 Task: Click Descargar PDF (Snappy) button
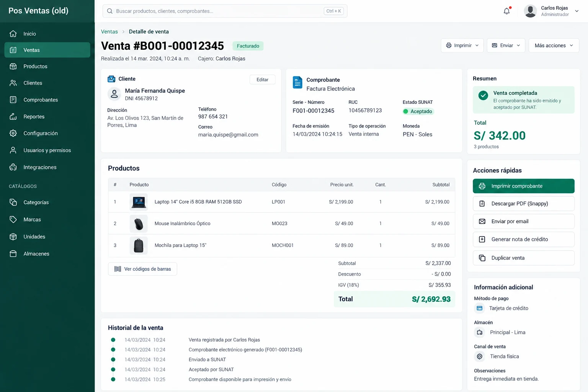click(x=523, y=204)
